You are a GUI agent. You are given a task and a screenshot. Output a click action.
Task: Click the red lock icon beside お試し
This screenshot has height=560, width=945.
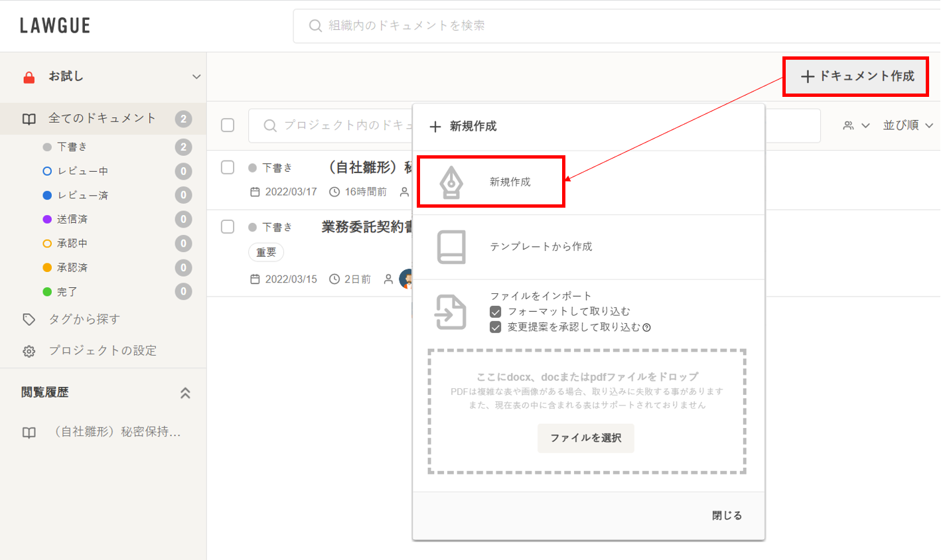coord(29,77)
